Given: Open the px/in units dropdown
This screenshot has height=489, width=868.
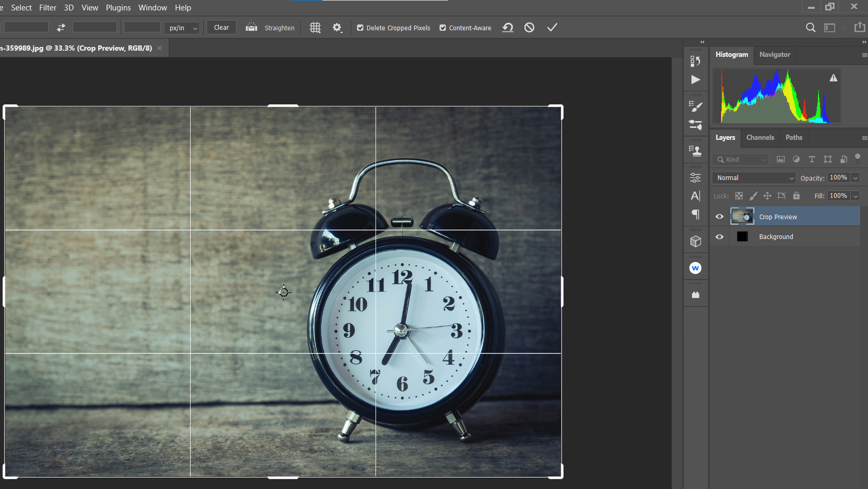Looking at the screenshot, I should coord(182,28).
